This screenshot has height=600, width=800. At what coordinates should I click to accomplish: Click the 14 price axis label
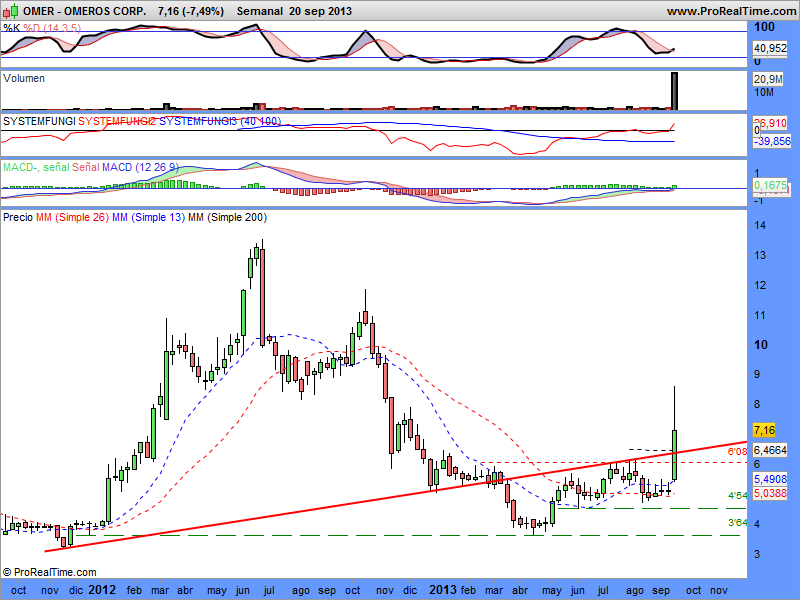(x=760, y=225)
